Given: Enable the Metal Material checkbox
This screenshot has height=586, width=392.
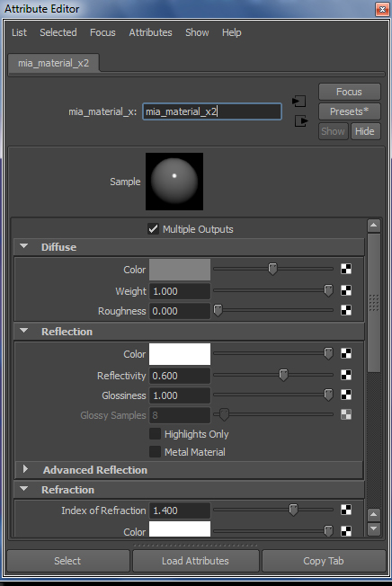Looking at the screenshot, I should pyautogui.click(x=155, y=452).
